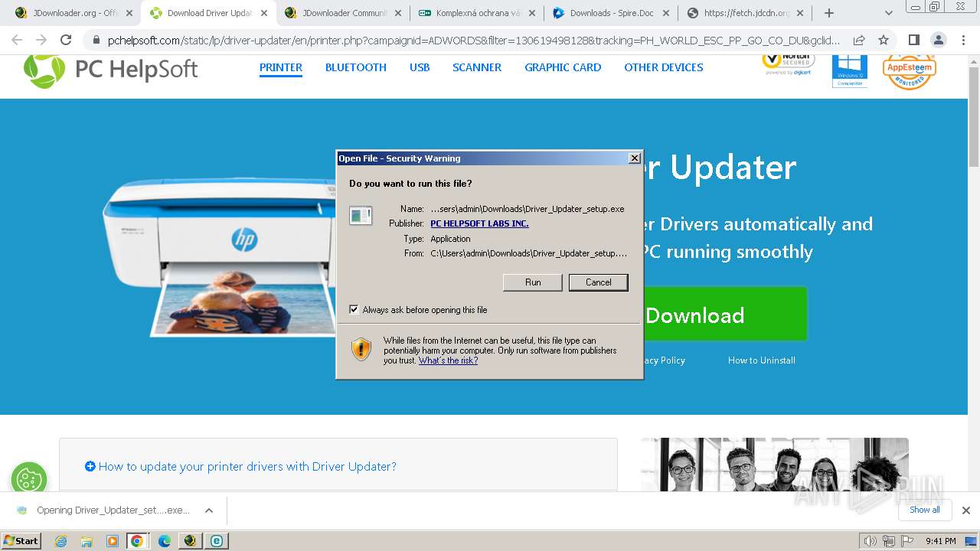Go forward in browser history

tap(41, 41)
